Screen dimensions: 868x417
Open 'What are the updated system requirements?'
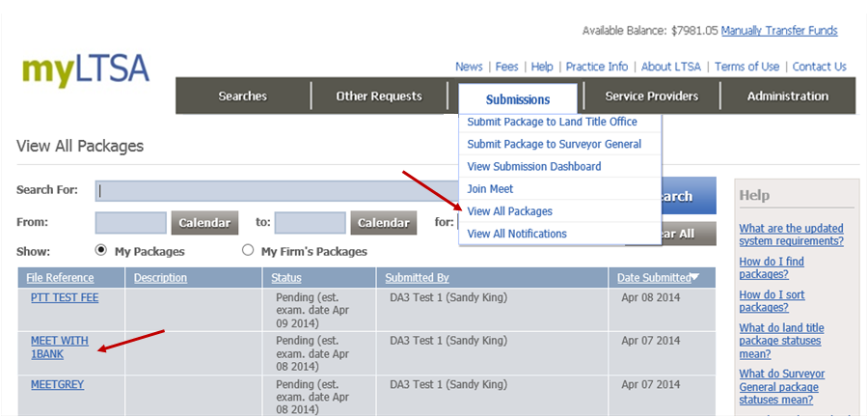pyautogui.click(x=792, y=235)
